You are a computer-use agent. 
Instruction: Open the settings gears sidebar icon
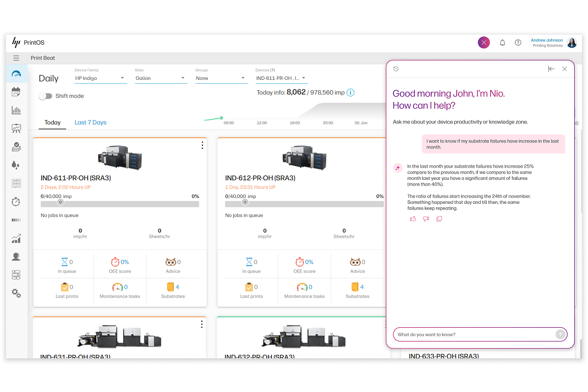coord(16,293)
